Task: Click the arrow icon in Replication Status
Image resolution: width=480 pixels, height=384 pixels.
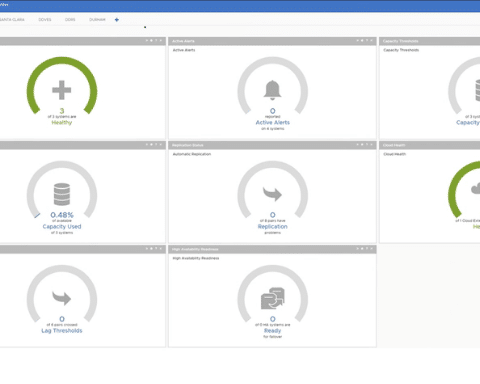Action: [x=272, y=194]
